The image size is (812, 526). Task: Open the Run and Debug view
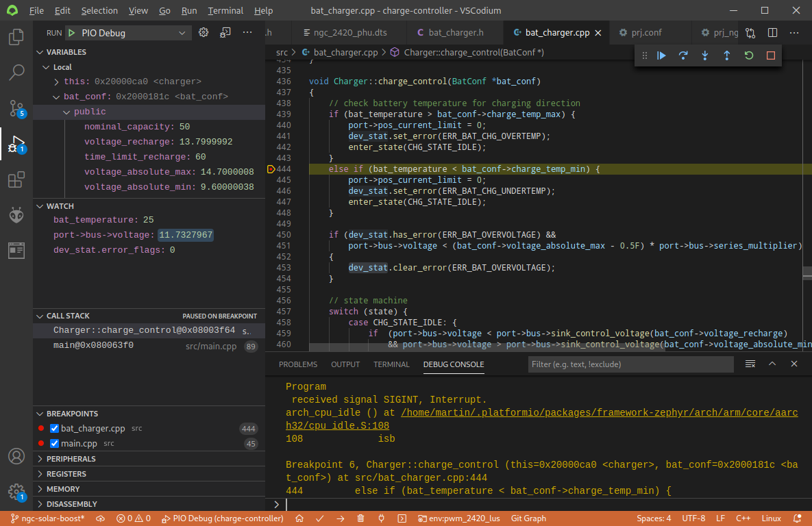coord(16,144)
